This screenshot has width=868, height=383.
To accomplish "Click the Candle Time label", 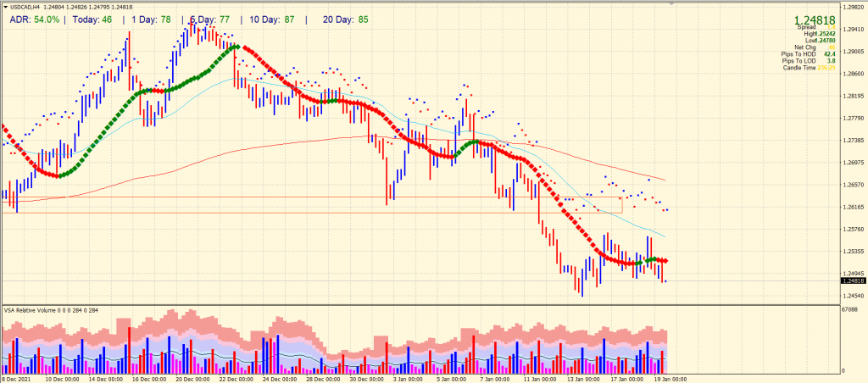I will pyautogui.click(x=799, y=68).
